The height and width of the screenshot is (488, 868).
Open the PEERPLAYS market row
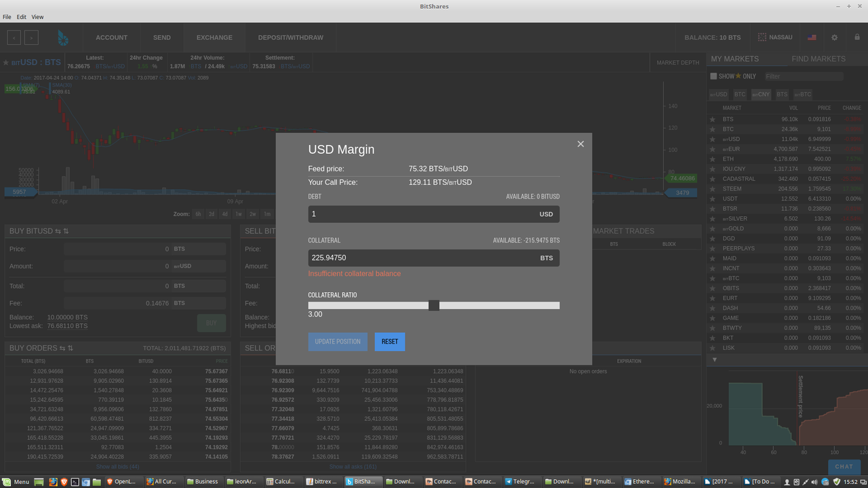click(x=787, y=249)
